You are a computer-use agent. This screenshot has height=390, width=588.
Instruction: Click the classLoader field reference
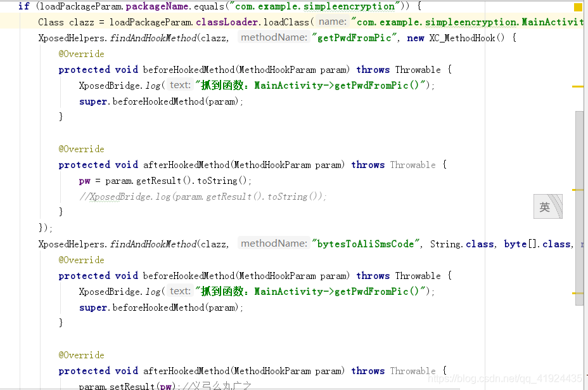coord(226,22)
